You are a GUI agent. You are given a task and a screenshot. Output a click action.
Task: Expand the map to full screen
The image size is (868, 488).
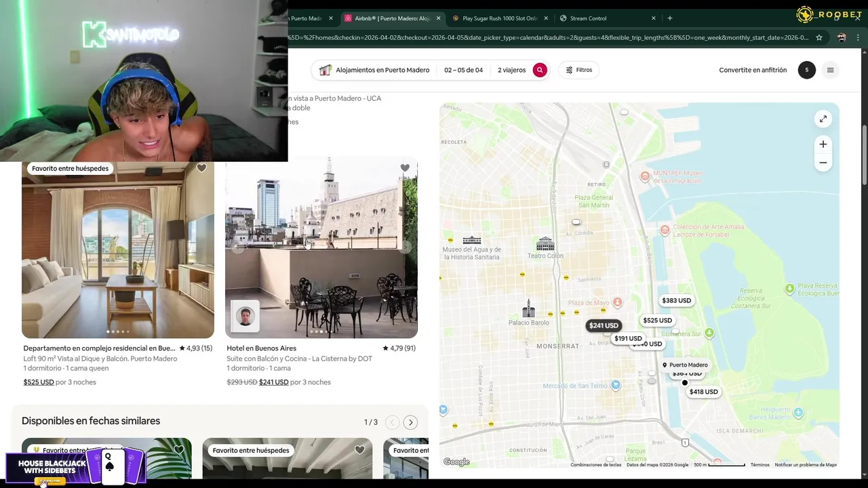pyautogui.click(x=823, y=119)
